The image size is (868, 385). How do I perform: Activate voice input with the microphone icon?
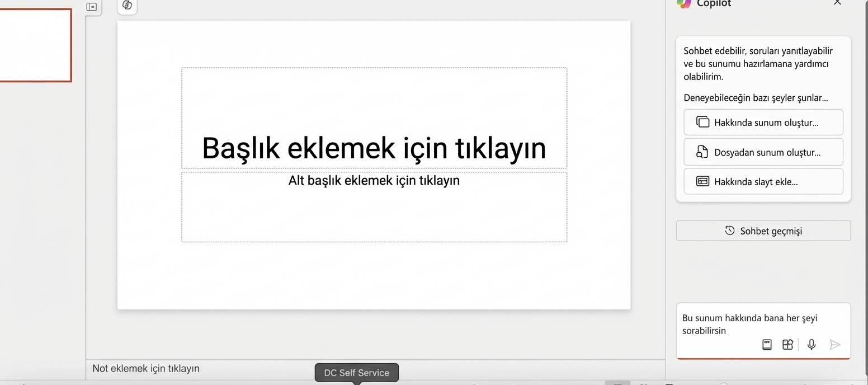(811, 345)
